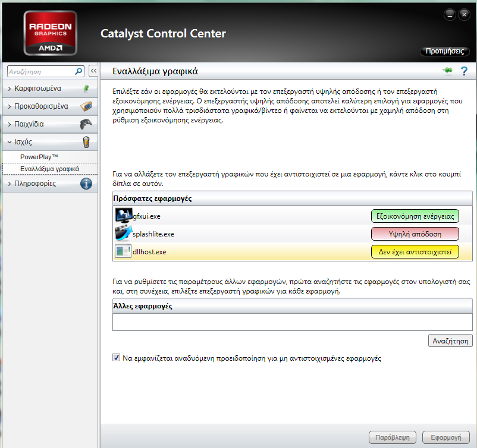
Task: Click the blue info icon beside Πληροφορίες
Action: (86, 184)
